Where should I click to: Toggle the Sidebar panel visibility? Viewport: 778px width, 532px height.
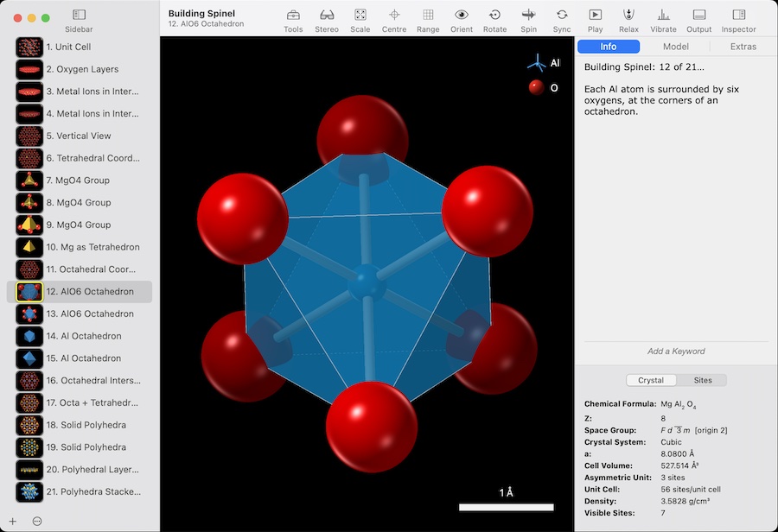79,15
